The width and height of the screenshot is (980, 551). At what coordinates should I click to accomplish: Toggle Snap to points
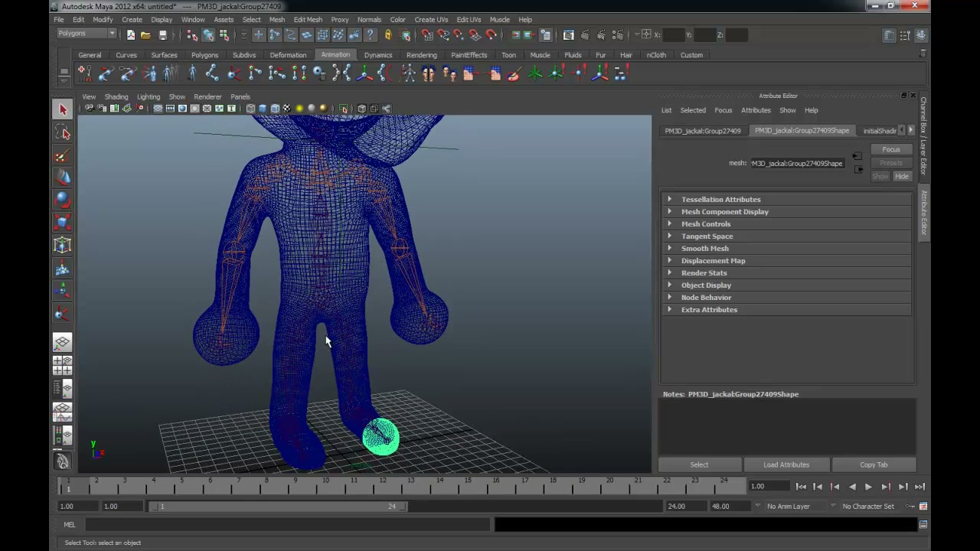tap(459, 34)
